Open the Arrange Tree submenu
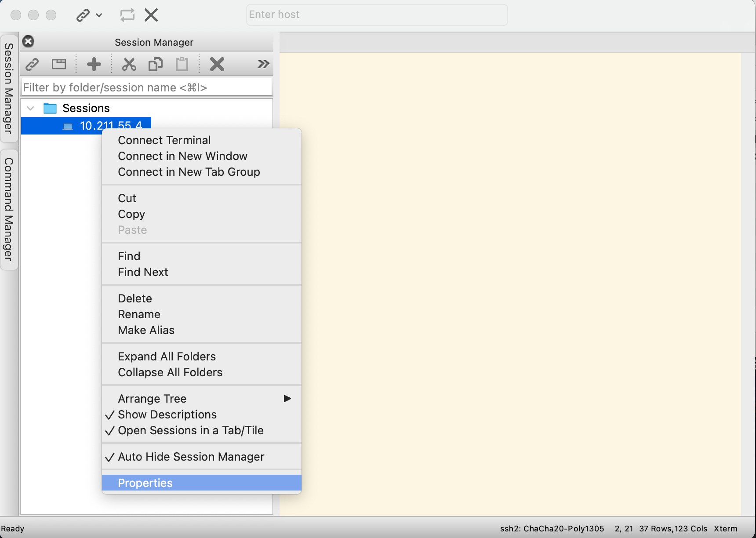 [152, 398]
